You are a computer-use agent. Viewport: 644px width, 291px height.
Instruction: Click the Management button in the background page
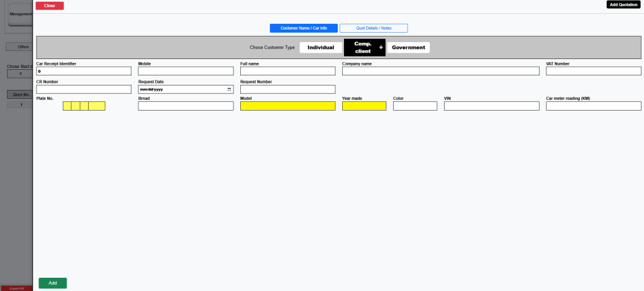(x=21, y=14)
